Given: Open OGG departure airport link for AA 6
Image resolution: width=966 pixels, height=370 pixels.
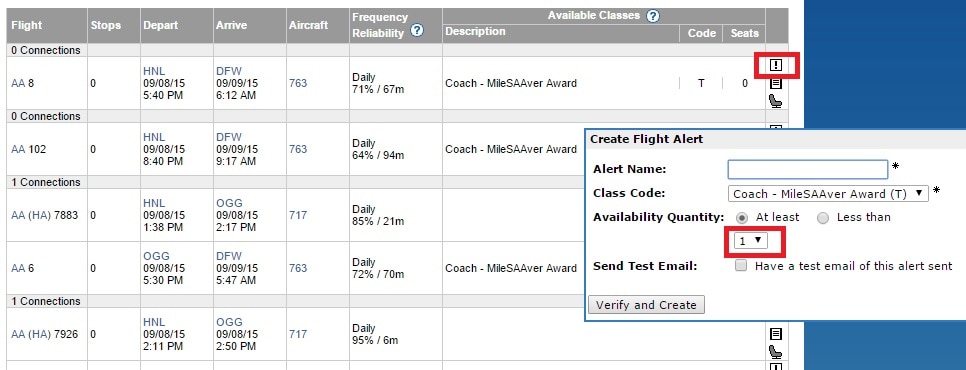Looking at the screenshot, I should pyautogui.click(x=156, y=256).
